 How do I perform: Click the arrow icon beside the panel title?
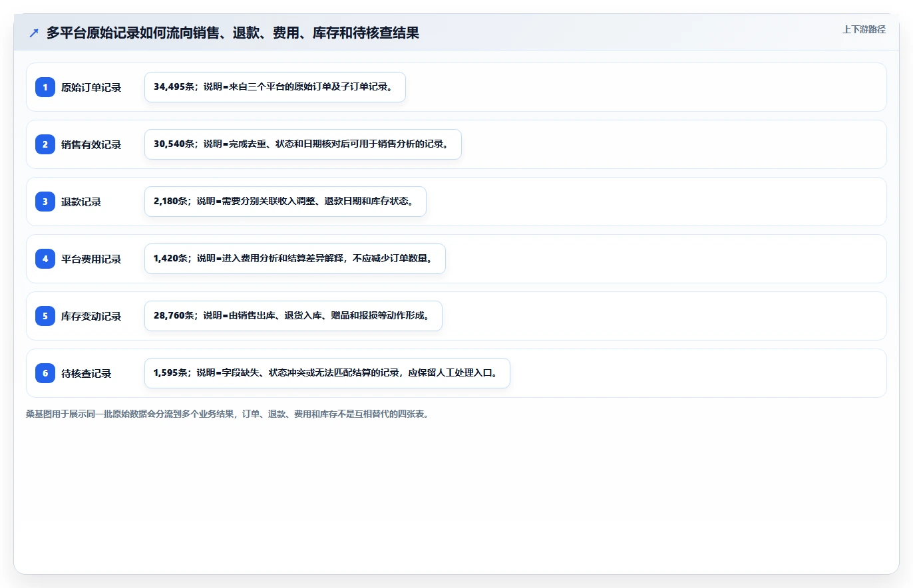pos(34,33)
